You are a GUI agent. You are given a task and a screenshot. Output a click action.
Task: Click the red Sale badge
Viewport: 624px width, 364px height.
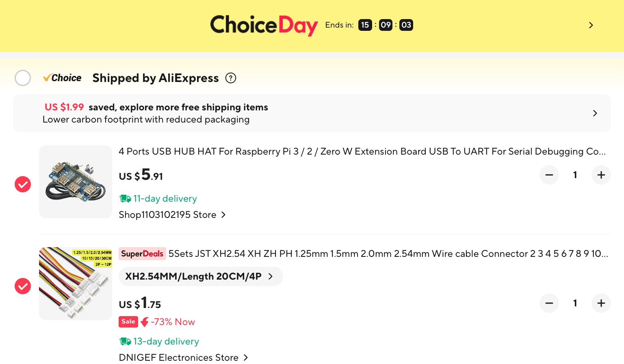[128, 321]
